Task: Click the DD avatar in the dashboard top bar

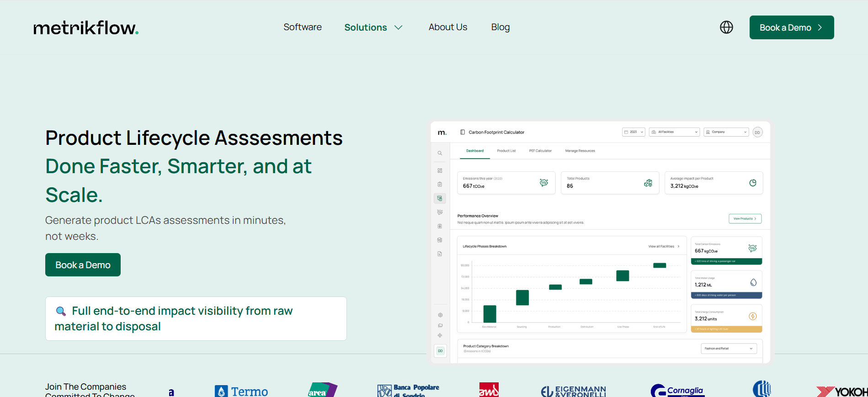Action: [757, 132]
